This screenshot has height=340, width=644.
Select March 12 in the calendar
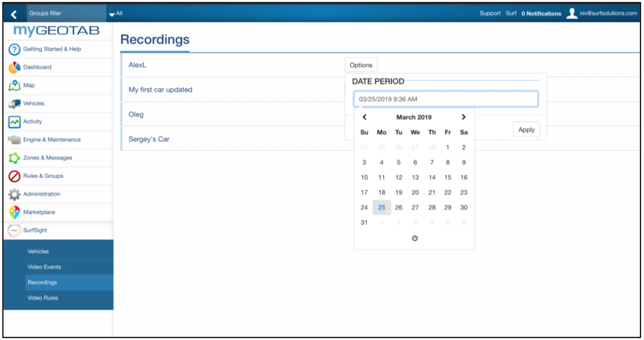click(399, 178)
